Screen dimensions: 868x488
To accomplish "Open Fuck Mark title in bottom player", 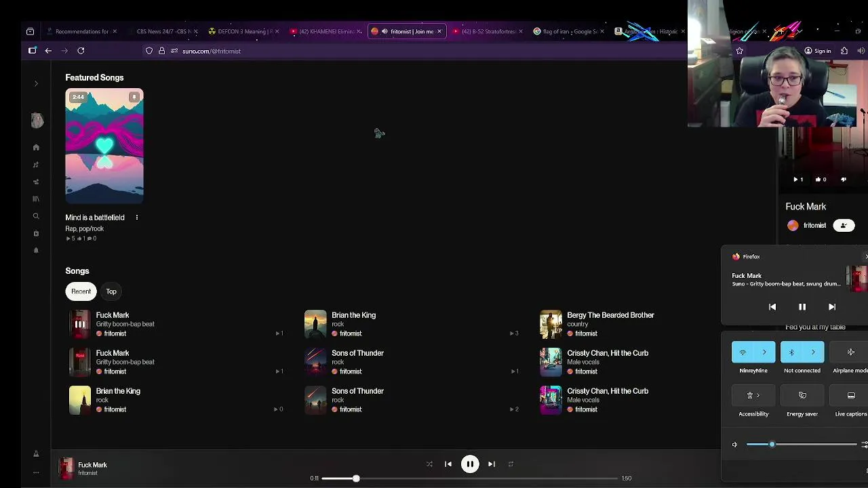I will point(92,465).
